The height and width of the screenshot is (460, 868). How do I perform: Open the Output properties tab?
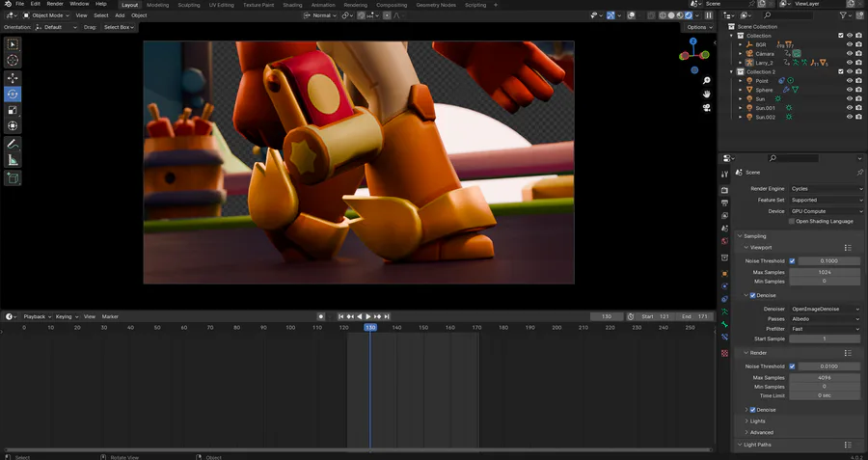724,203
